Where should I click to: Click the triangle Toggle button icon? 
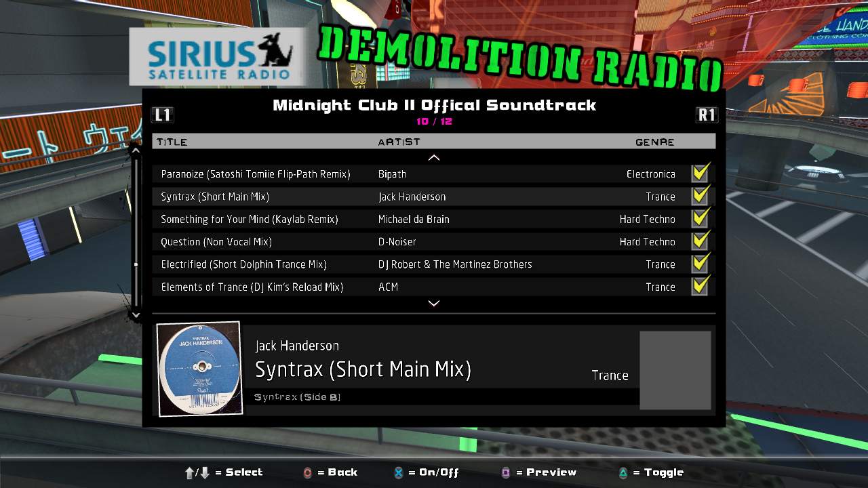coord(623,473)
